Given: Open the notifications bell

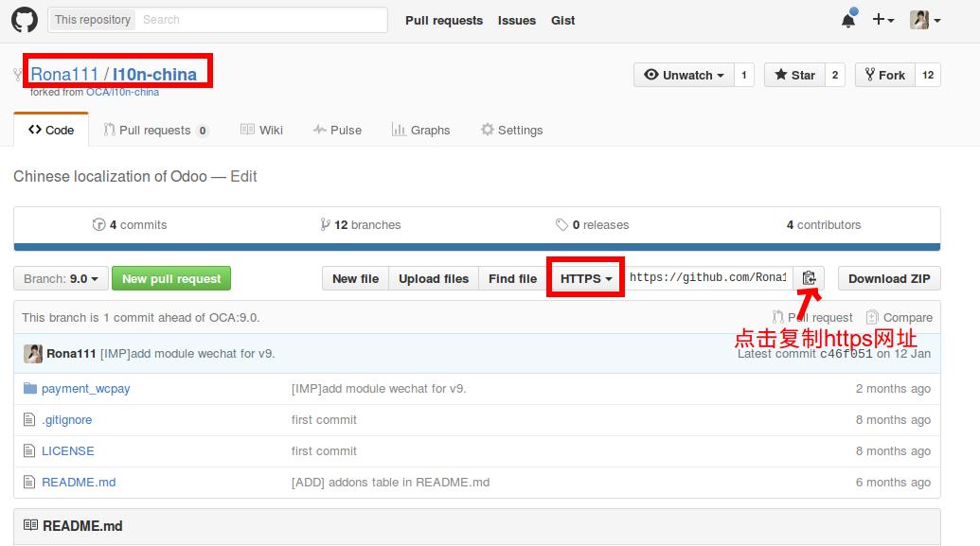Looking at the screenshot, I should (848, 20).
